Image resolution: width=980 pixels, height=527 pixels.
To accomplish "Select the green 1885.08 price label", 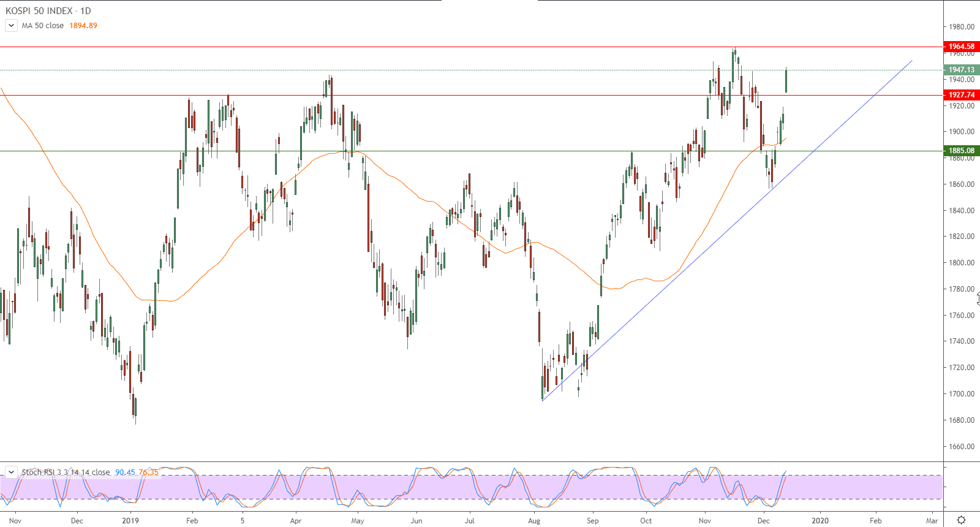I will coord(962,151).
